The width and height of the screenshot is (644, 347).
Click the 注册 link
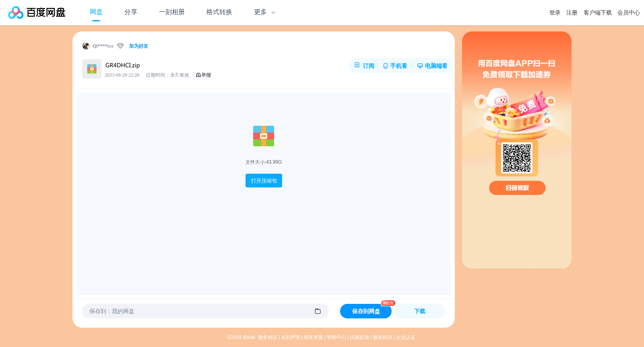(x=572, y=12)
